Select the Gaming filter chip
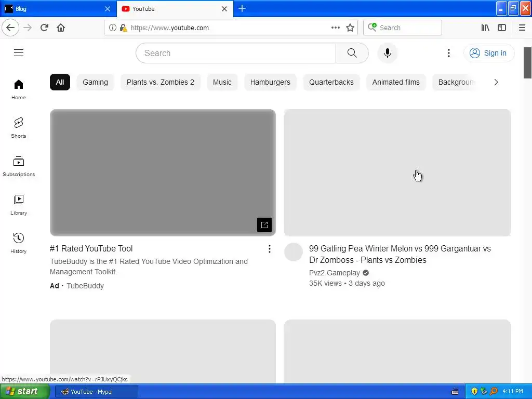 [x=96, y=82]
